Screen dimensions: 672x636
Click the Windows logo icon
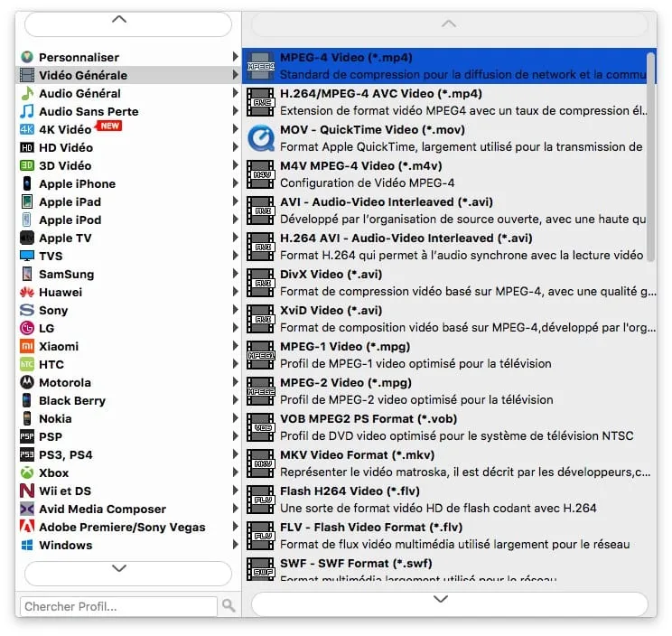tap(27, 545)
